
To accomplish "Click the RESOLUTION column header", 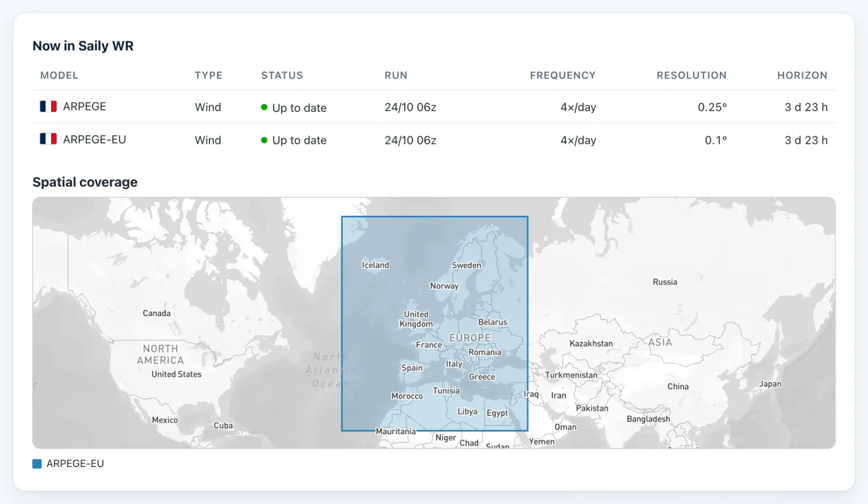I will coord(692,75).
